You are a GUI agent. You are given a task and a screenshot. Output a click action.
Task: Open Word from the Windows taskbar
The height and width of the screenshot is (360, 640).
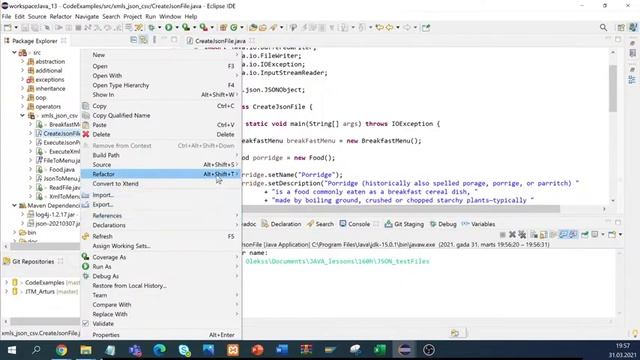(x=282, y=350)
